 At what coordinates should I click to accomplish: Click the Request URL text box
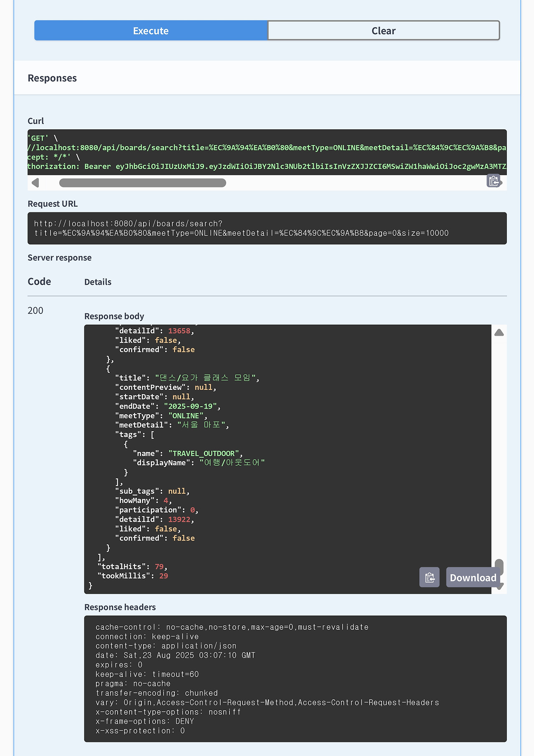[267, 228]
